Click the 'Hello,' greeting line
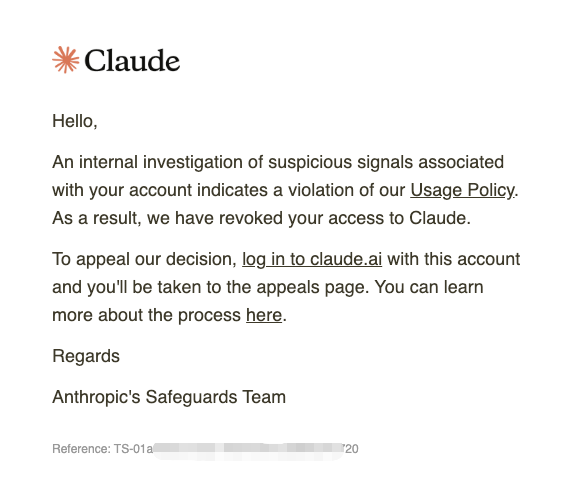The height and width of the screenshot is (502, 573). point(75,121)
